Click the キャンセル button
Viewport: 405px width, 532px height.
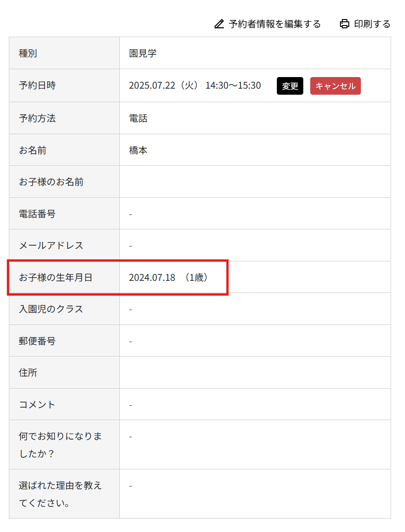point(335,86)
